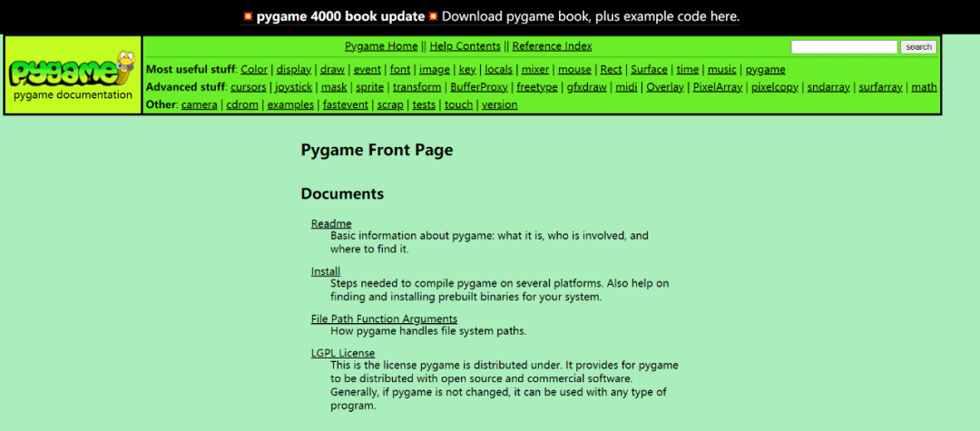Open the sprite module link

(x=369, y=87)
